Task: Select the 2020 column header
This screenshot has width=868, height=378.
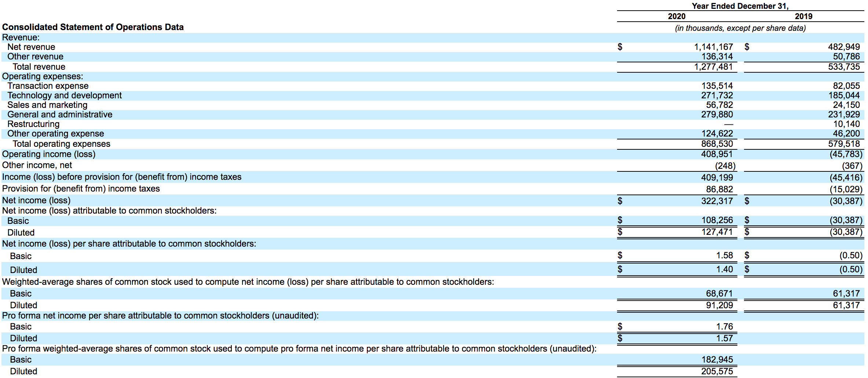Action: (x=676, y=16)
